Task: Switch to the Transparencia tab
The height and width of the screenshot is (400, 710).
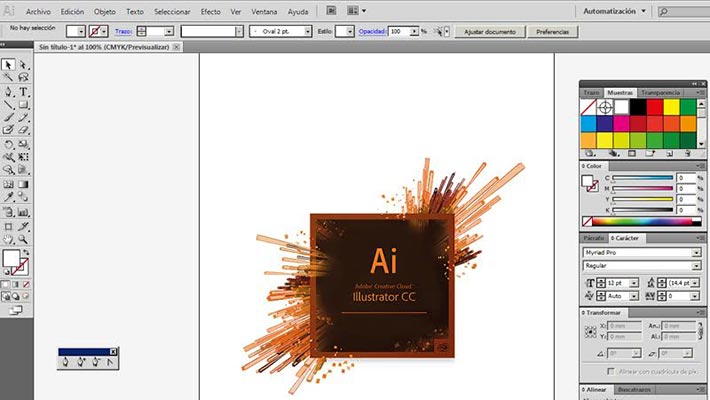Action: pos(660,92)
